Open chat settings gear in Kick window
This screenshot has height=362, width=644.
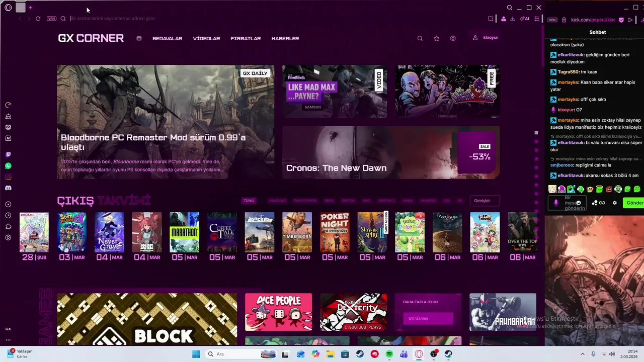615,203
